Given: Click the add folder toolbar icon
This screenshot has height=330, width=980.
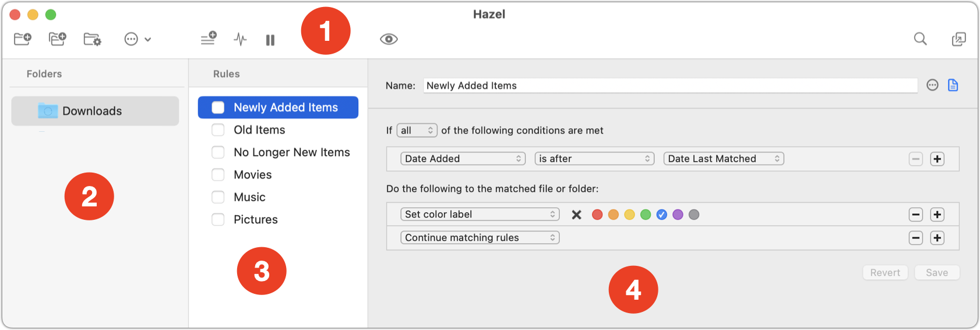Looking at the screenshot, I should (x=23, y=39).
